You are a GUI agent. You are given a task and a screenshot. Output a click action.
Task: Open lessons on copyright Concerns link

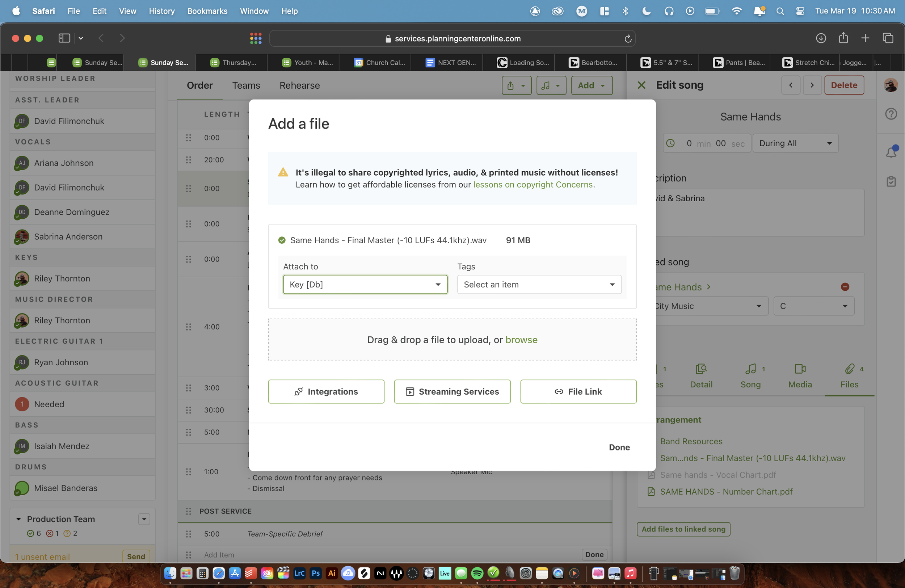point(533,184)
